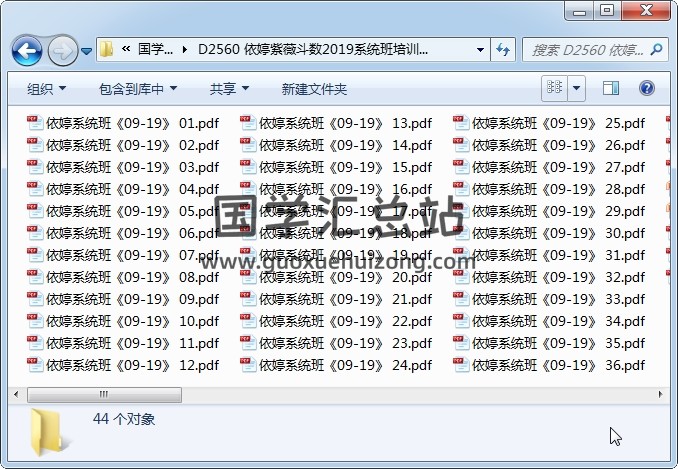
Task: Minimize the Explorer window
Action: (x=579, y=10)
